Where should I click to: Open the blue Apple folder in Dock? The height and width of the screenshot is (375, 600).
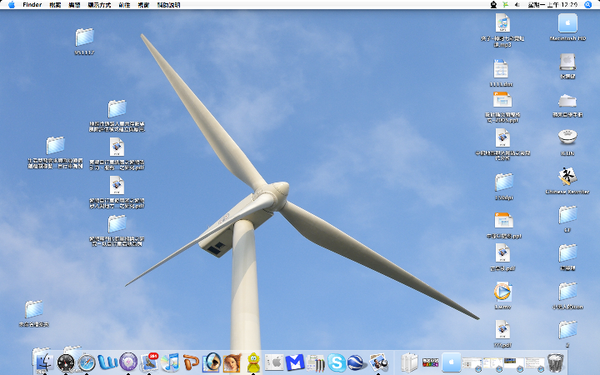452,362
